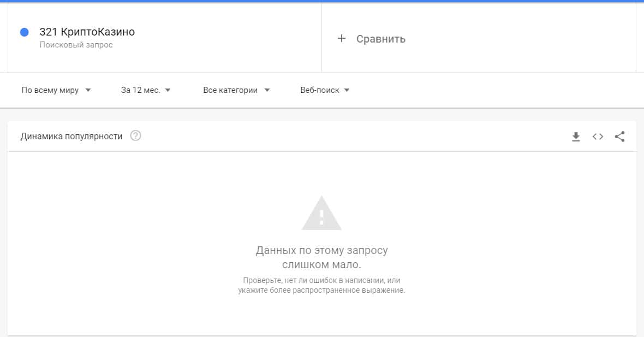Expand the За 12 мес. time range
The image size is (644, 337).
[x=145, y=90]
